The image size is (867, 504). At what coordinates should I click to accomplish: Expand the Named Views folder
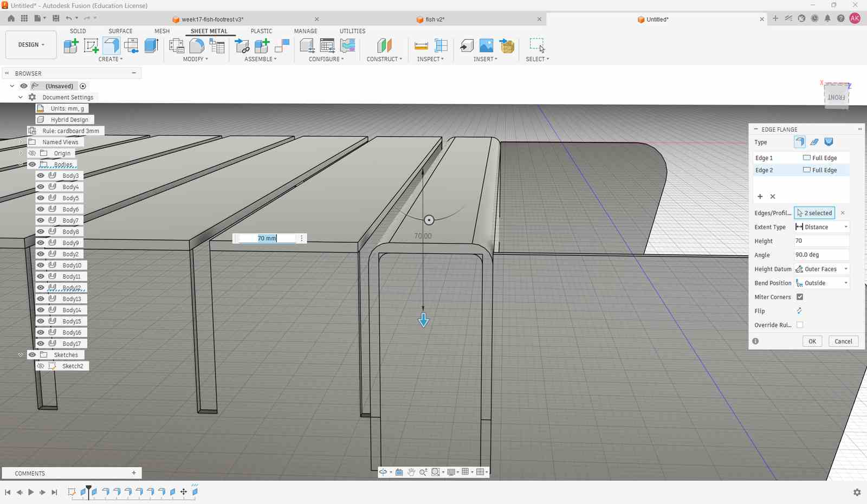pos(21,142)
